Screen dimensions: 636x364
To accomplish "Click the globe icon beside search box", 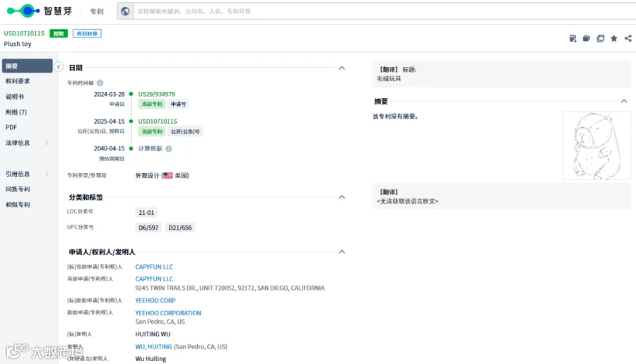I will point(125,11).
